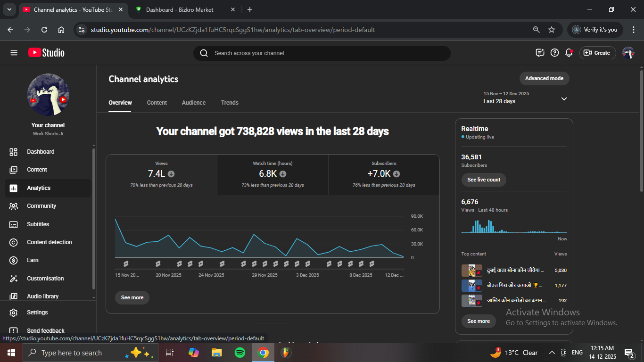Open the Audio library sidebar item

coord(42,296)
